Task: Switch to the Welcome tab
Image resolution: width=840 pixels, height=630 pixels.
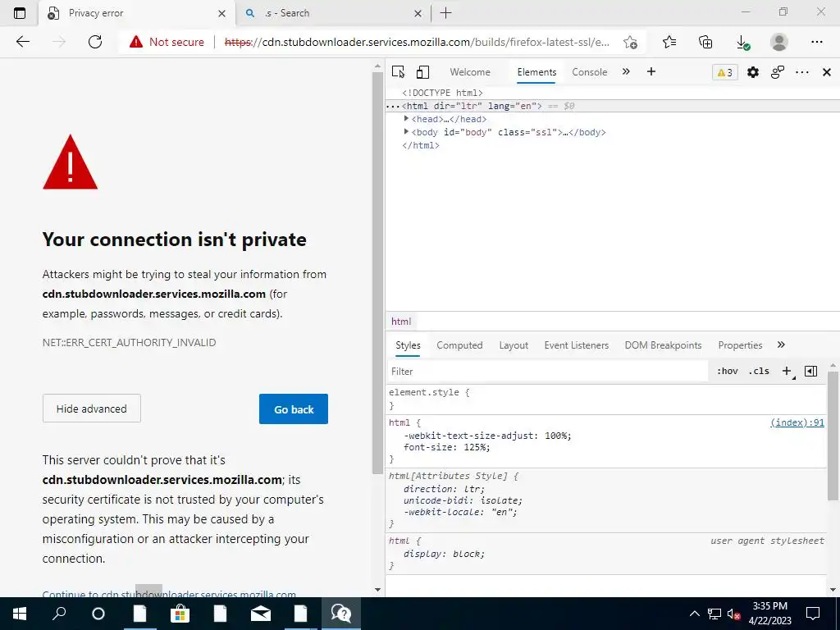Action: point(470,72)
